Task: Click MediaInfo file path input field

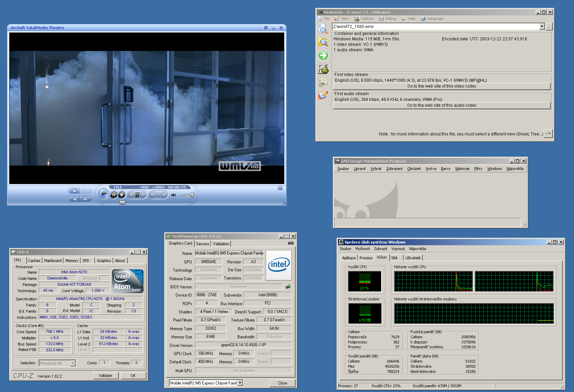Action: pos(436,26)
